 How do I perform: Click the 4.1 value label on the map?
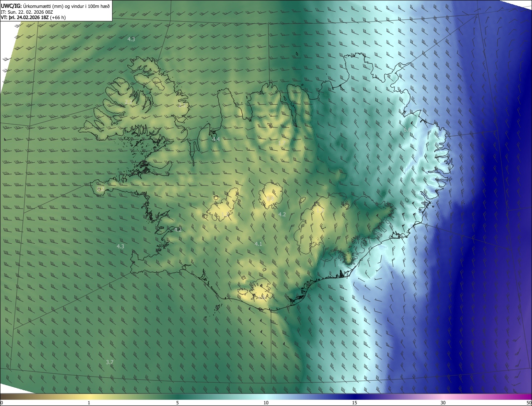coord(258,244)
